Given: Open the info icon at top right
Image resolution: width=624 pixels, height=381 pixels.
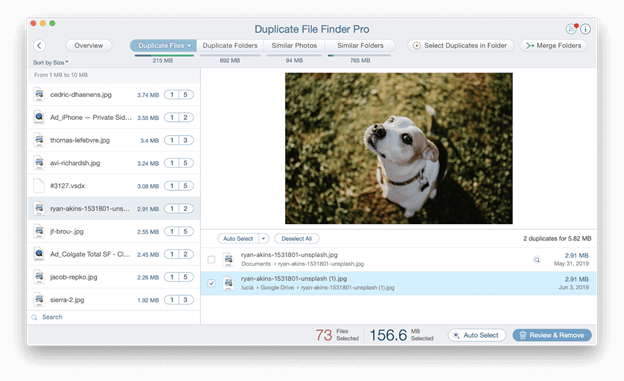Looking at the screenshot, I should [585, 29].
